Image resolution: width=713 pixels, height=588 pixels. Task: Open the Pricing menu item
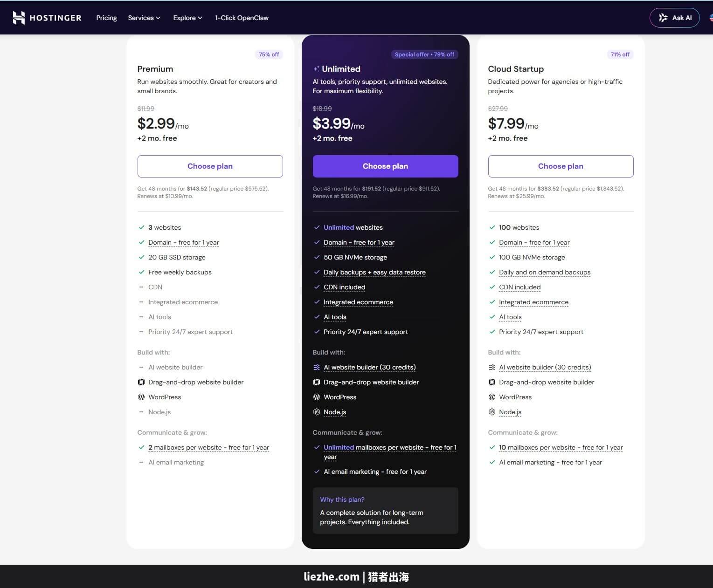(106, 18)
